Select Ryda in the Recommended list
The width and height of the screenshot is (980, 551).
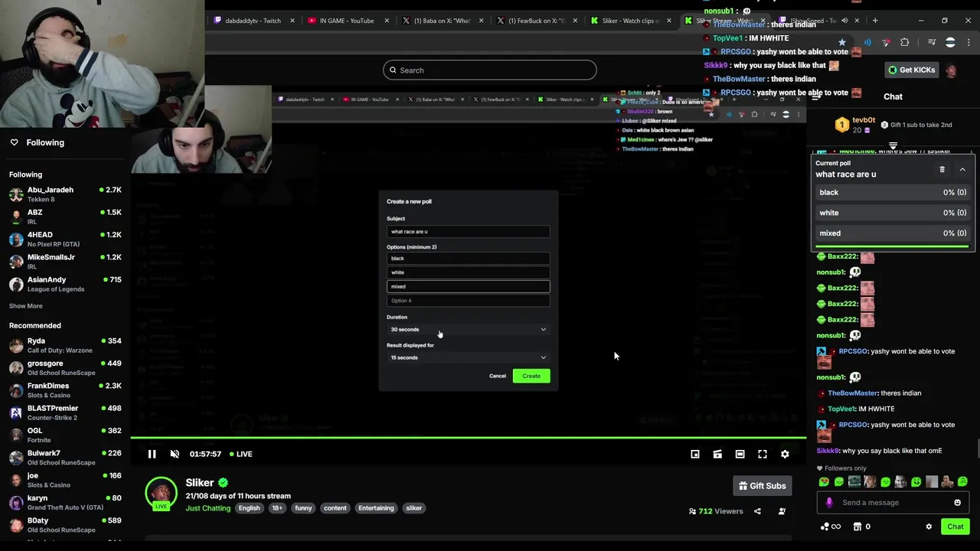coord(65,345)
